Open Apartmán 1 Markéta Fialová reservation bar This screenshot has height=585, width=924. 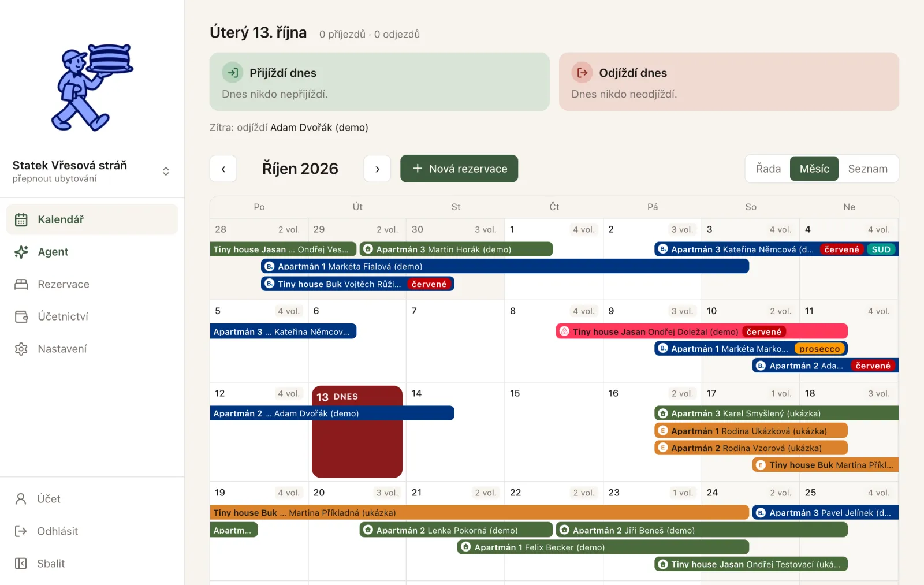coord(505,266)
